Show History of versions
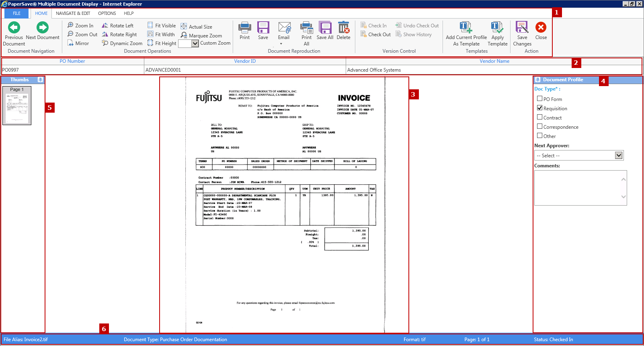 [413, 34]
